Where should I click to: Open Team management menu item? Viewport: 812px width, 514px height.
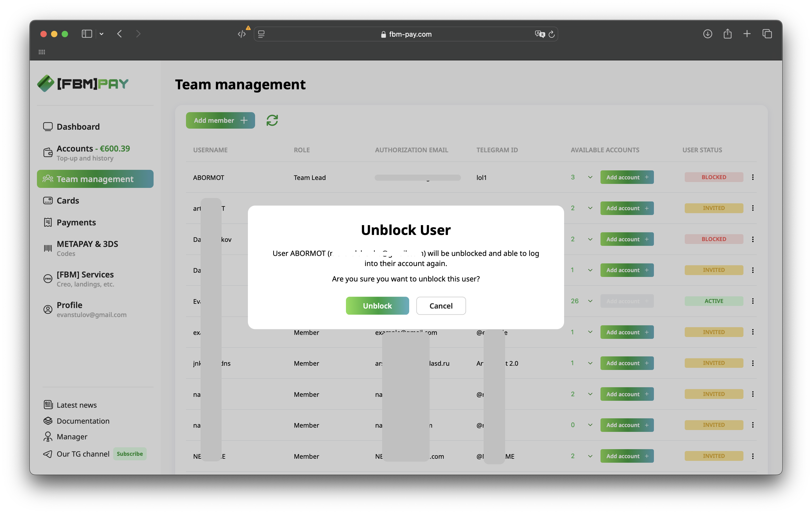tap(95, 179)
